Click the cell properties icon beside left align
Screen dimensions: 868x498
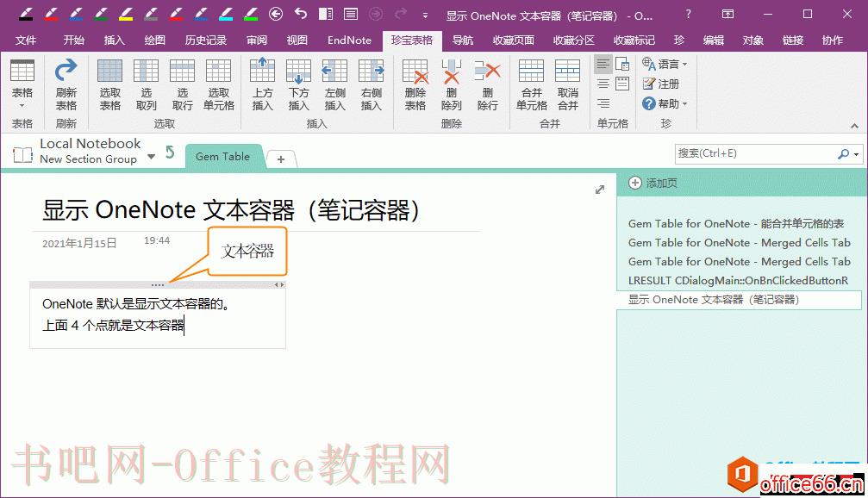pos(622,65)
